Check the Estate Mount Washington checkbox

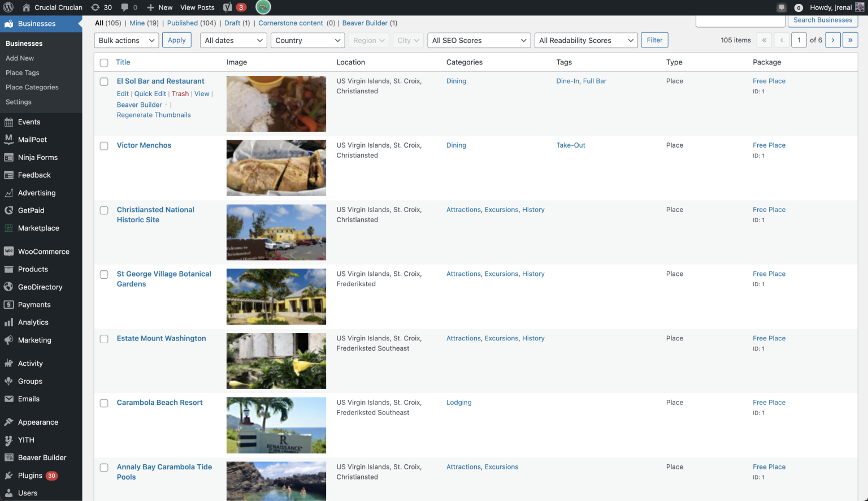pos(104,339)
